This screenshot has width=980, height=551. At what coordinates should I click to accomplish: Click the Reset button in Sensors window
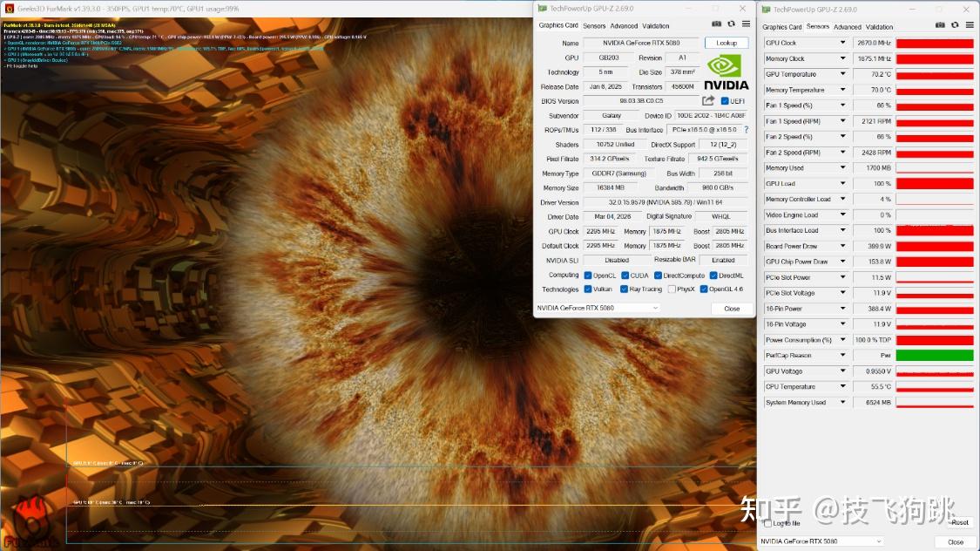tap(960, 522)
